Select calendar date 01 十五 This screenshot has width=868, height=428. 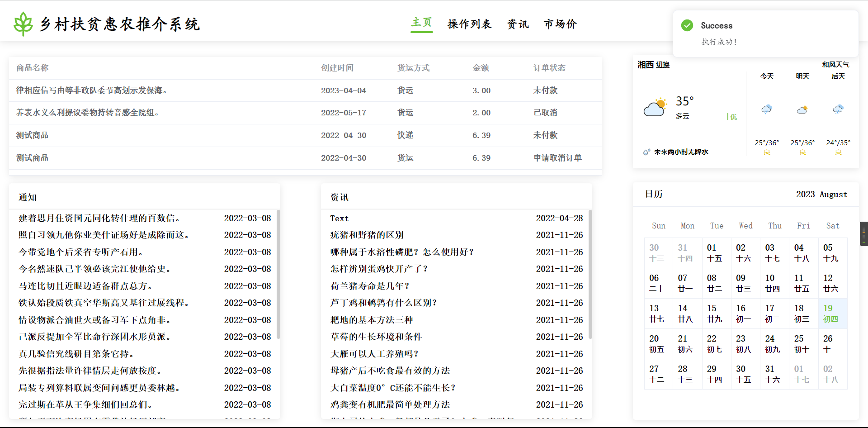(x=717, y=253)
